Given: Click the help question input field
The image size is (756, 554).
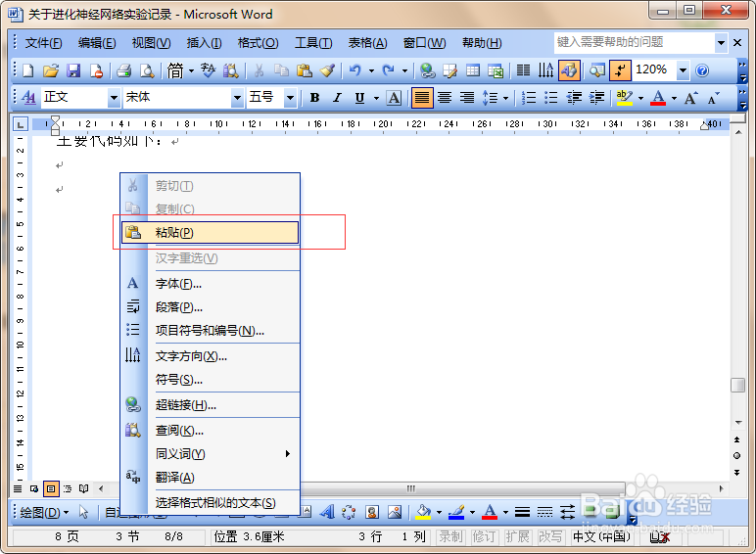Looking at the screenshot, I should pos(635,42).
